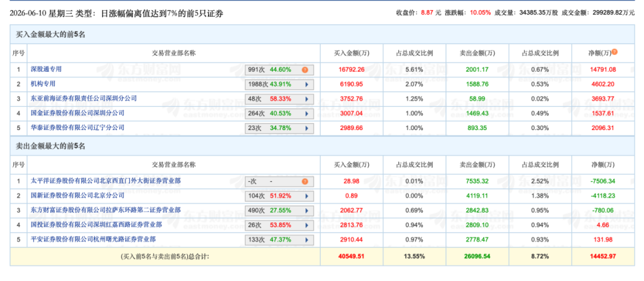The image size is (644, 281).
Task: Open the 机构专用 link
Action: pos(43,84)
